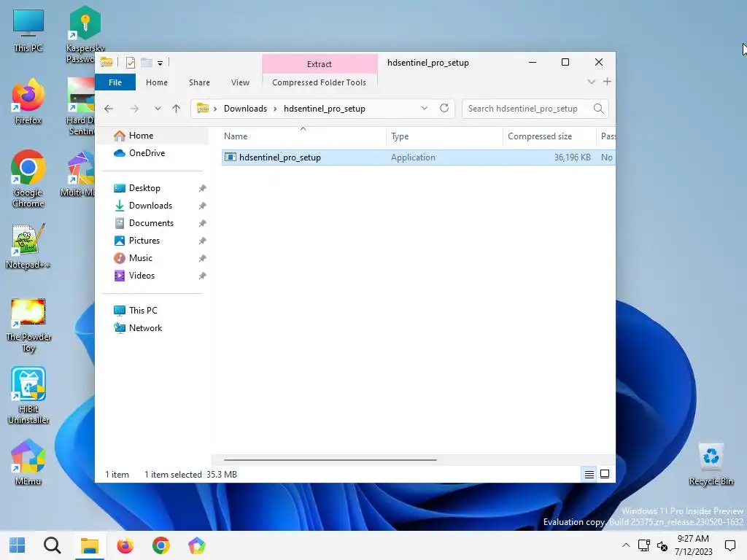747x560 pixels.
Task: Refresh the current folder view
Action: [444, 108]
